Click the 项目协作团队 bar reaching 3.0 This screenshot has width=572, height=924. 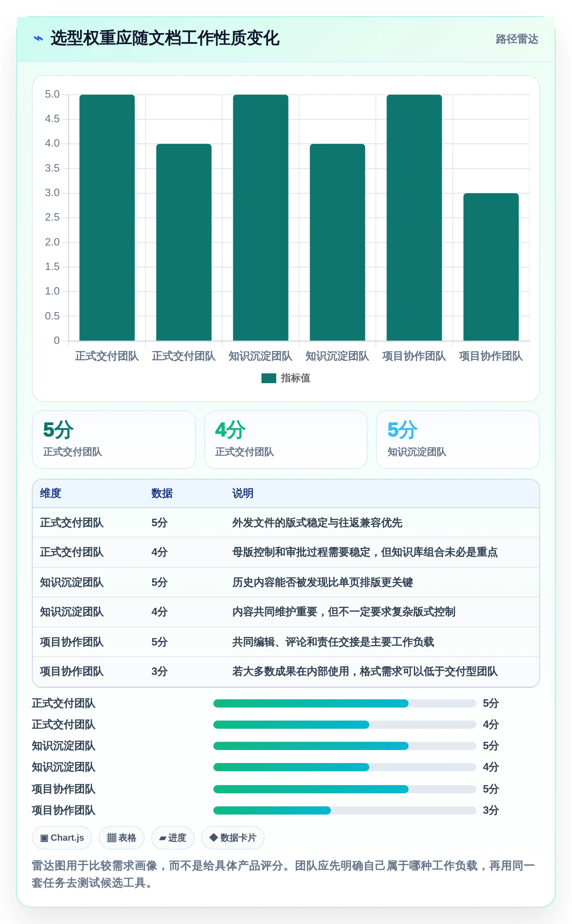pos(491,267)
